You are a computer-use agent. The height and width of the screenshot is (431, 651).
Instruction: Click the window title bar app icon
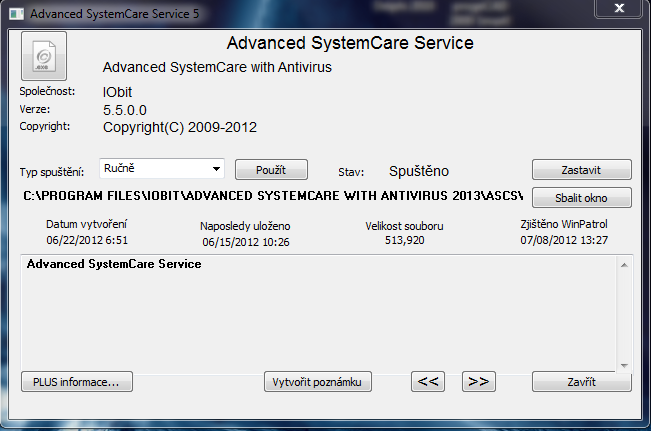(17, 14)
